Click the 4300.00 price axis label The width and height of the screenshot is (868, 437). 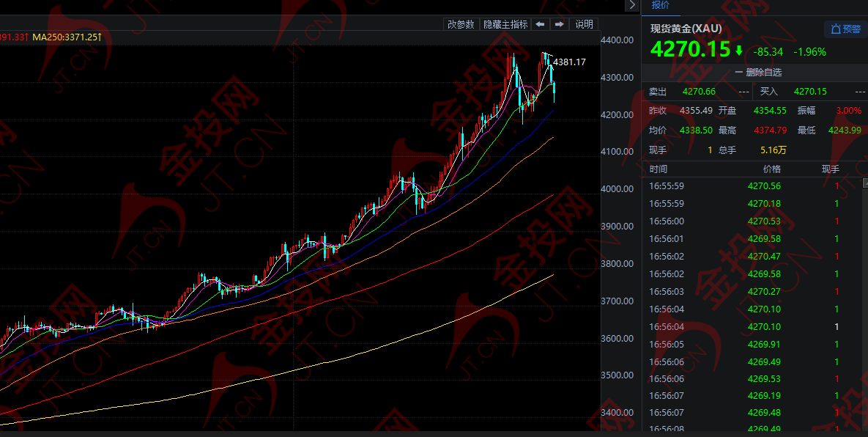click(617, 78)
